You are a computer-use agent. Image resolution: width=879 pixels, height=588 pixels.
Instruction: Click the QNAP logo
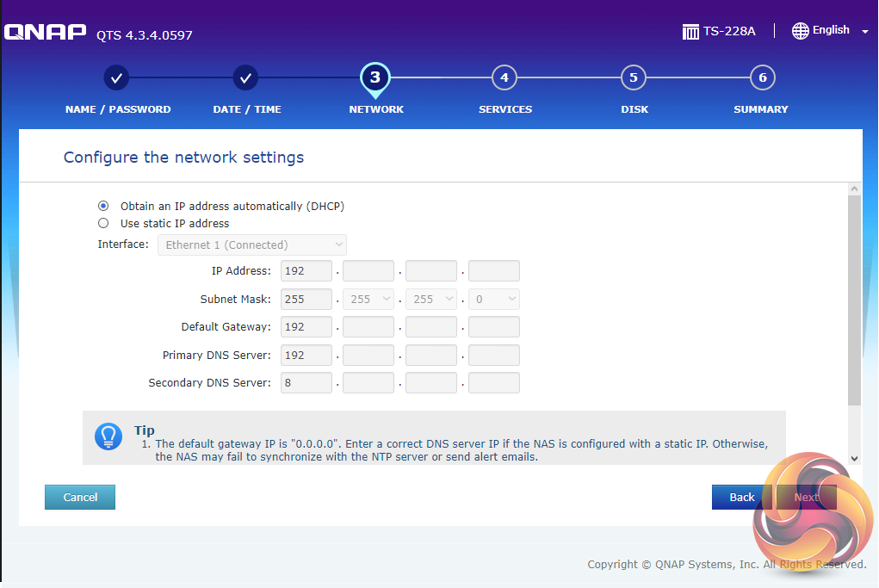(46, 31)
